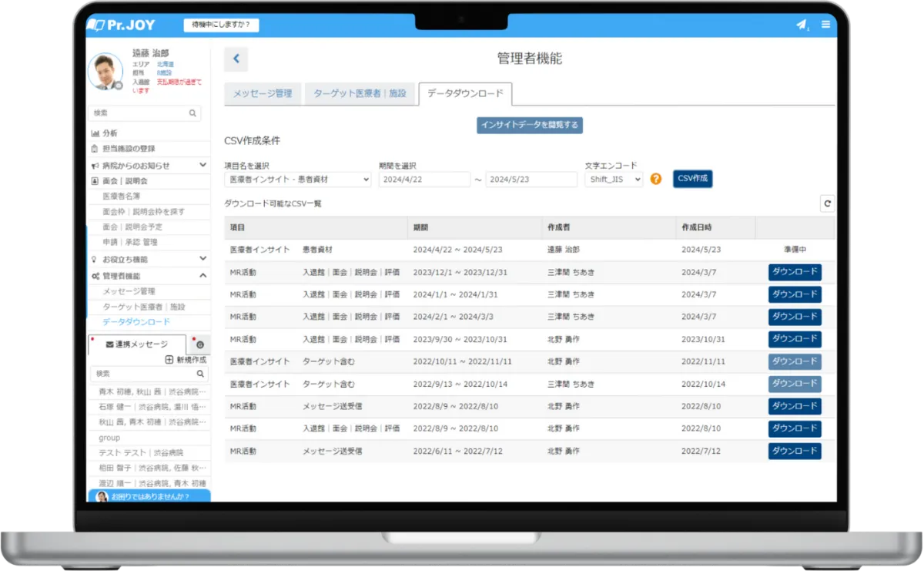The height and width of the screenshot is (571, 924).
Task: Click the orange help question-mark icon
Action: tap(656, 179)
